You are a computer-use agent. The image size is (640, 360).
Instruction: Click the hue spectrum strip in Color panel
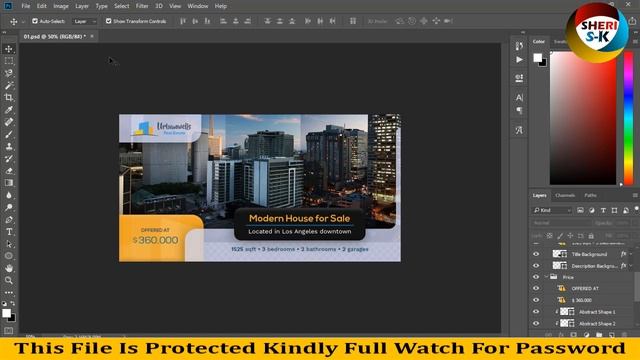pos(629,118)
